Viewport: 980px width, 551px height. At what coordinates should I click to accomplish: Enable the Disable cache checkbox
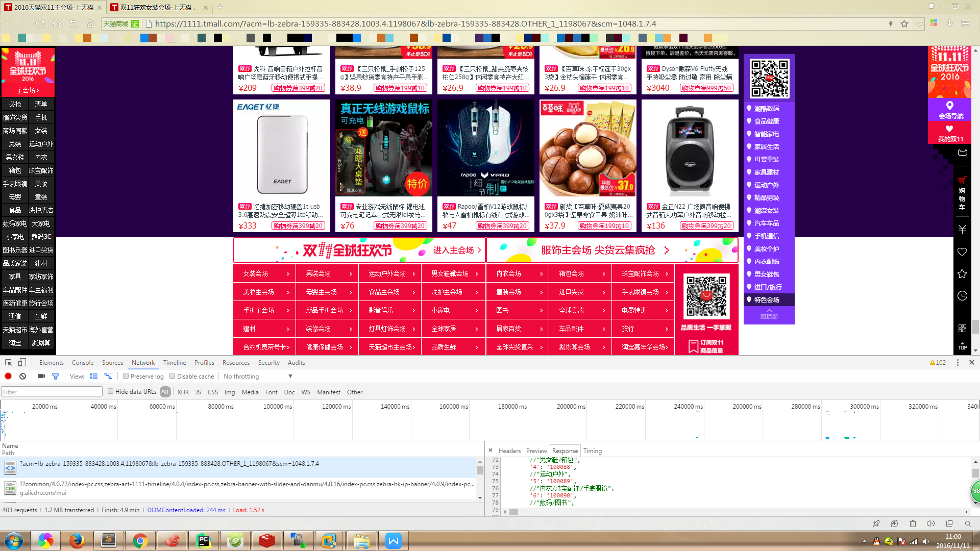point(173,377)
